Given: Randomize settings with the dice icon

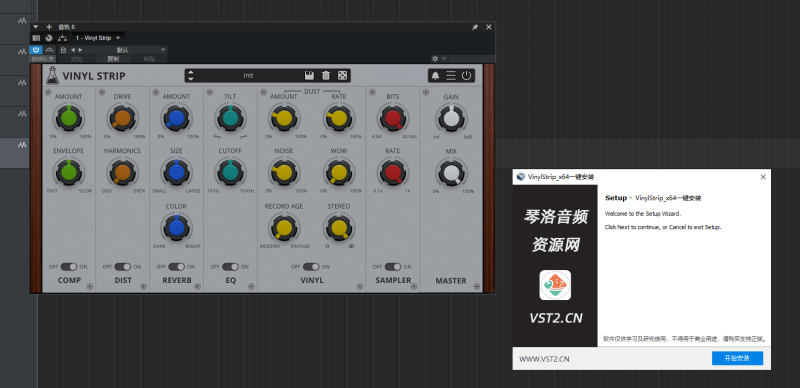Looking at the screenshot, I should (x=343, y=76).
